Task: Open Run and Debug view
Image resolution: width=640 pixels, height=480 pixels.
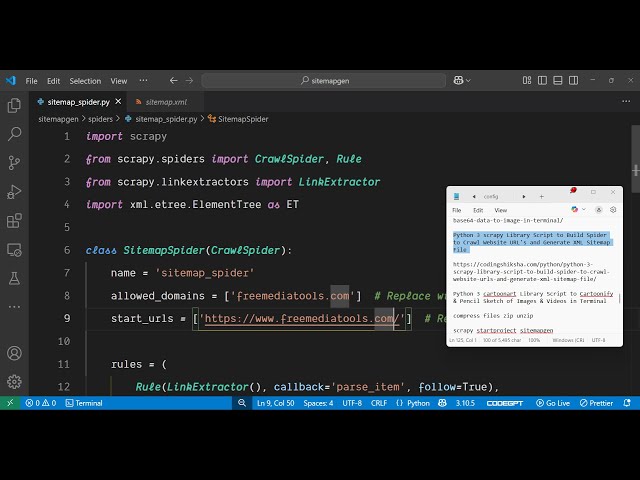Action: (14, 191)
